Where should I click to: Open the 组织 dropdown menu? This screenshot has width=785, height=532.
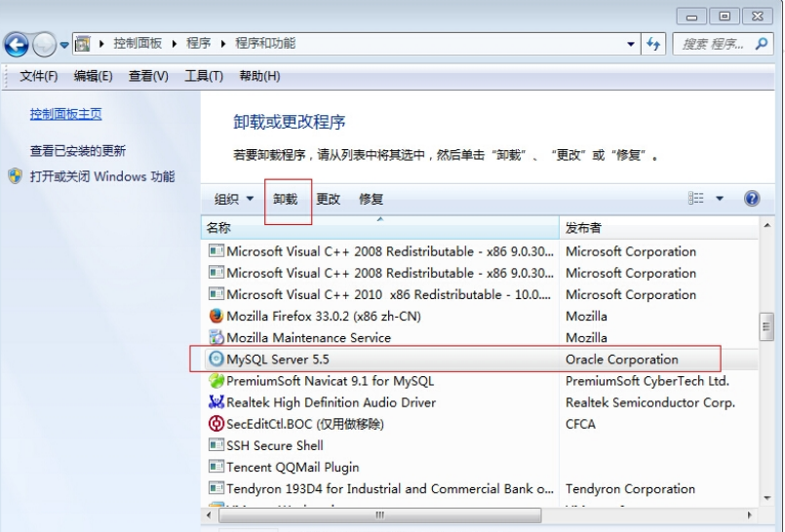[234, 199]
